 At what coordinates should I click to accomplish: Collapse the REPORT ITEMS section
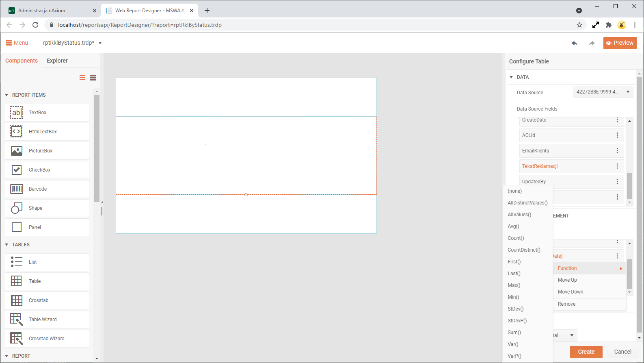click(x=6, y=95)
